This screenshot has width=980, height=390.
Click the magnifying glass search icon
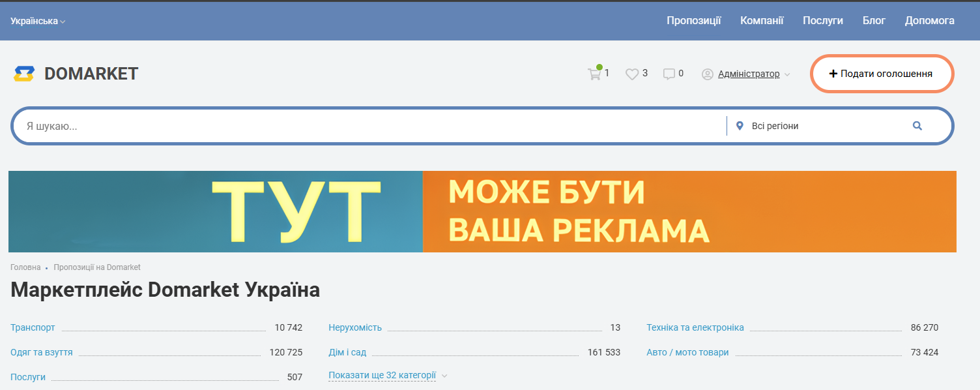917,126
